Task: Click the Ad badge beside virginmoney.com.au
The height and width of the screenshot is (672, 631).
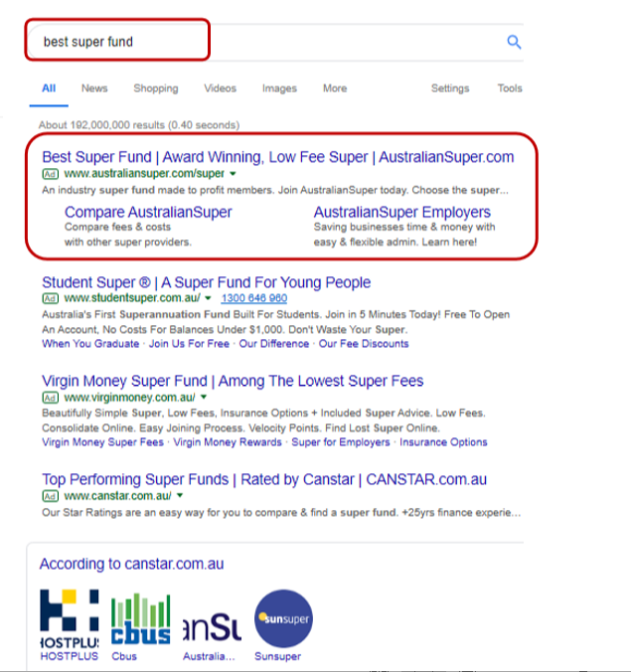Action: point(50,398)
